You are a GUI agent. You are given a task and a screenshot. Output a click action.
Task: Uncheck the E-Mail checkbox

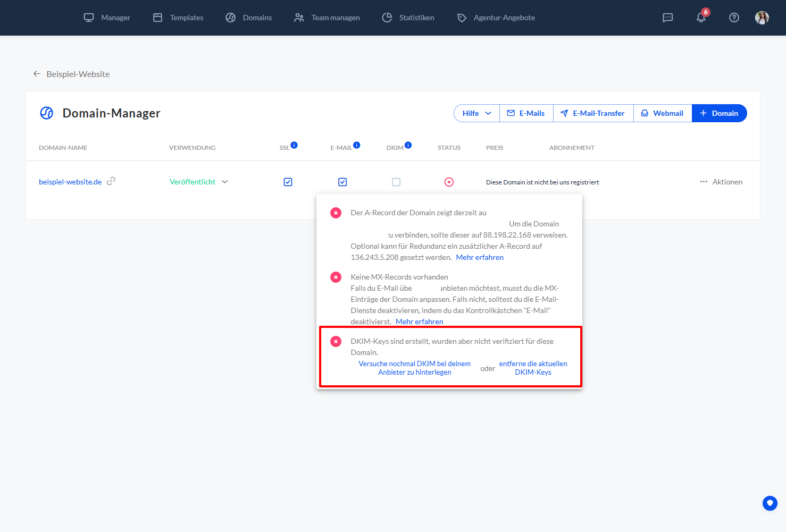click(342, 182)
